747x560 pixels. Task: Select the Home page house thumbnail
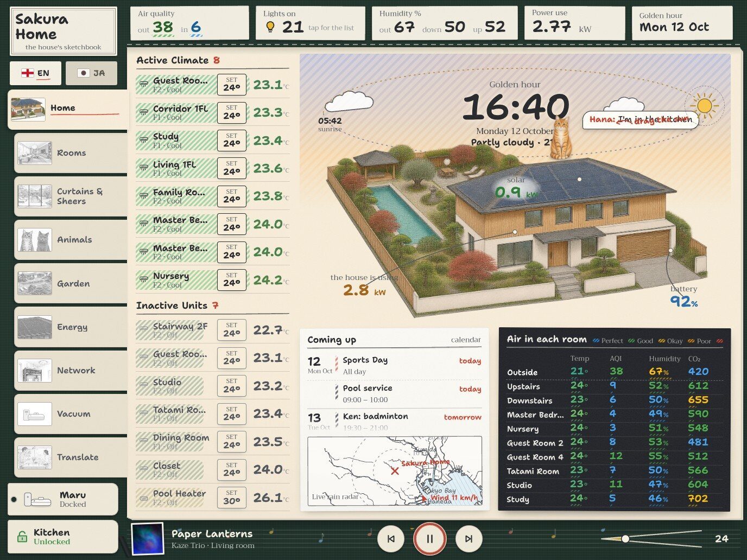click(x=28, y=110)
